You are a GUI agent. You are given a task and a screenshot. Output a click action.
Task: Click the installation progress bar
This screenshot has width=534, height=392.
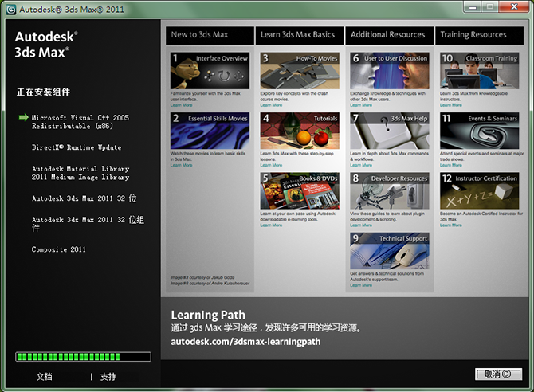pyautogui.click(x=83, y=357)
